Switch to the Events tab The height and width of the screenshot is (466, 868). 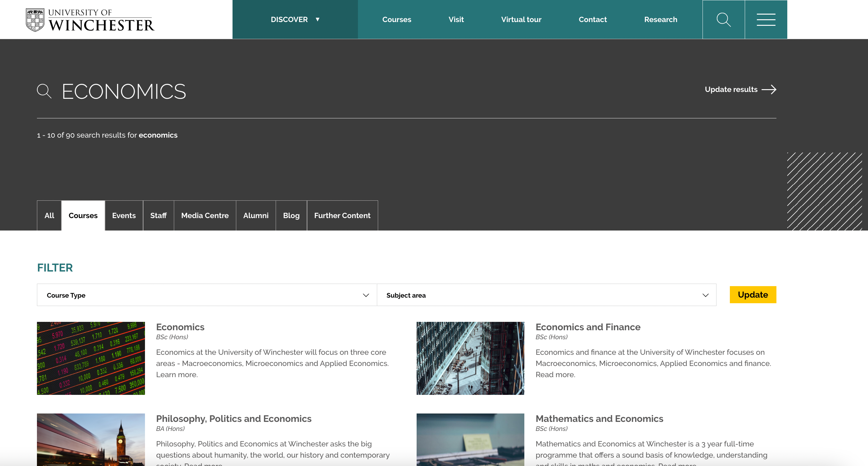(124, 216)
